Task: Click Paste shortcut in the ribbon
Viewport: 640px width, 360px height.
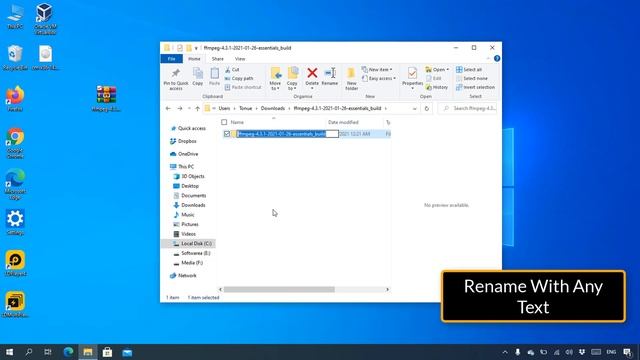Action: [x=243, y=87]
